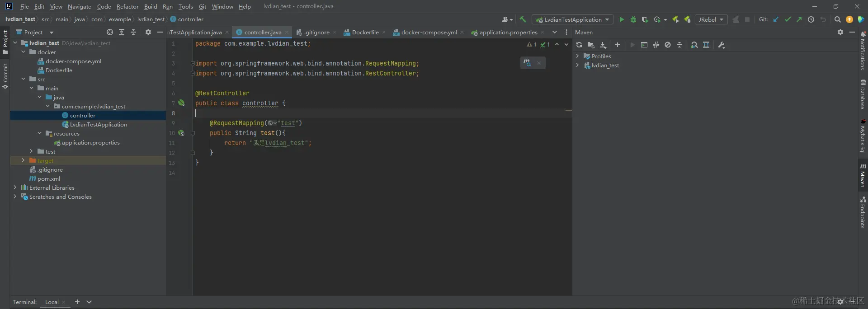The height and width of the screenshot is (309, 868).
Task: Click Execute Maven Goal icon
Action: [x=644, y=45]
